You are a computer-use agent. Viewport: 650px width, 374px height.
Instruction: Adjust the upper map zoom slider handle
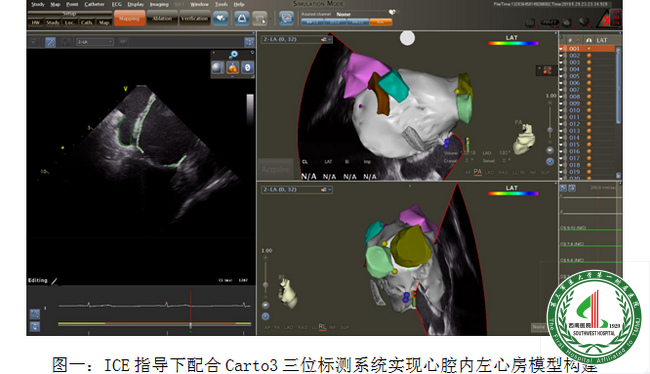[x=550, y=130]
